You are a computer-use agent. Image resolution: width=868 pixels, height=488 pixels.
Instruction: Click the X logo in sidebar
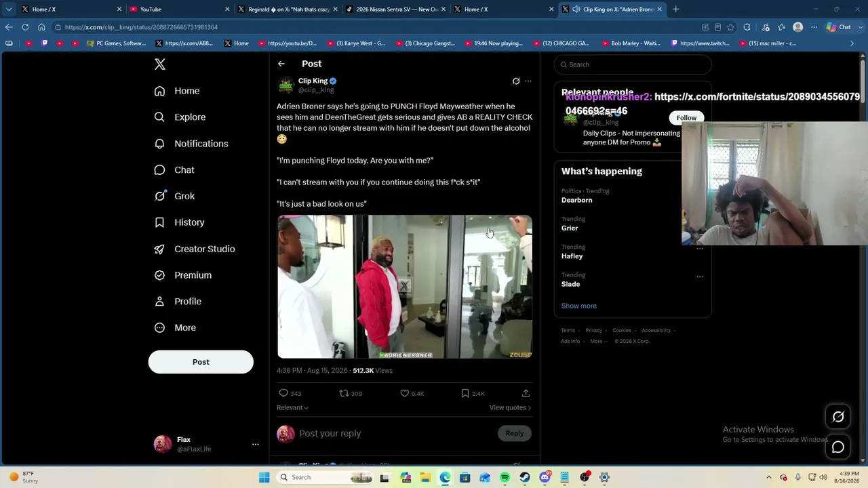[x=160, y=64]
